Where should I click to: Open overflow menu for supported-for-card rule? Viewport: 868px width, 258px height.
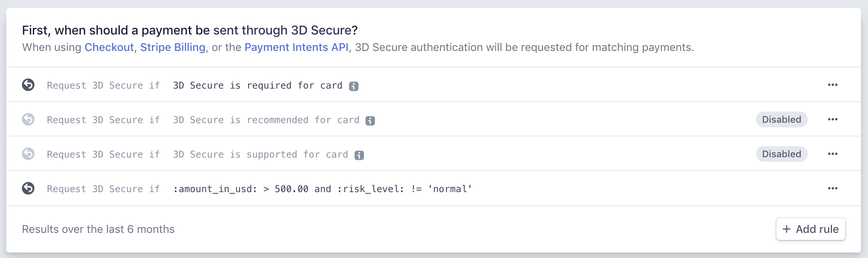[833, 154]
